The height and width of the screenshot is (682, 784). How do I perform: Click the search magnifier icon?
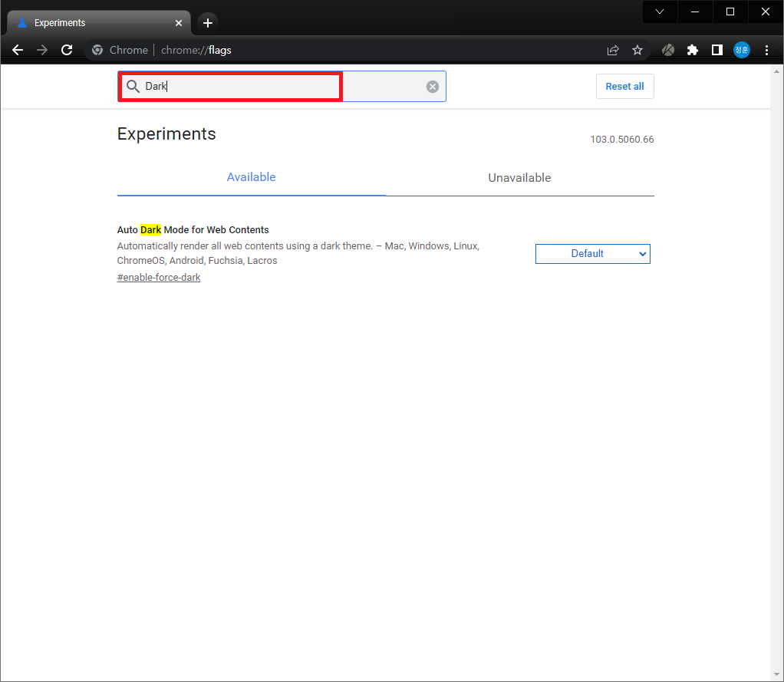[133, 87]
